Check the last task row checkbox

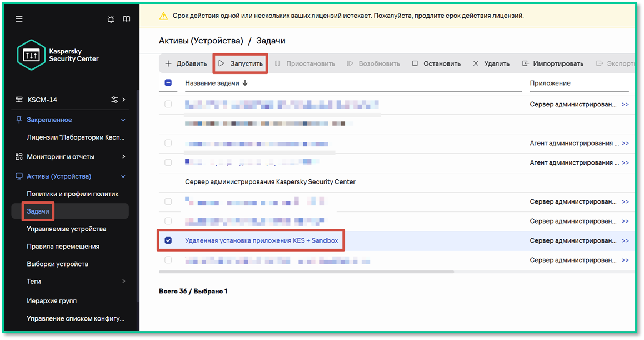pyautogui.click(x=168, y=260)
